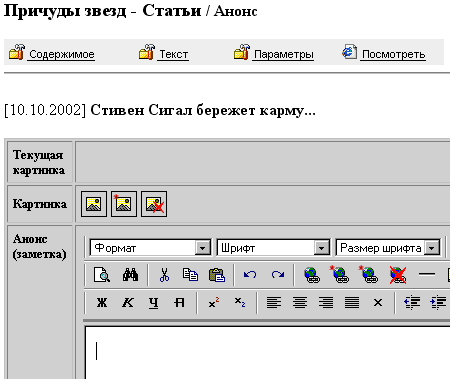Toggle strikethrough formatting

point(179,303)
